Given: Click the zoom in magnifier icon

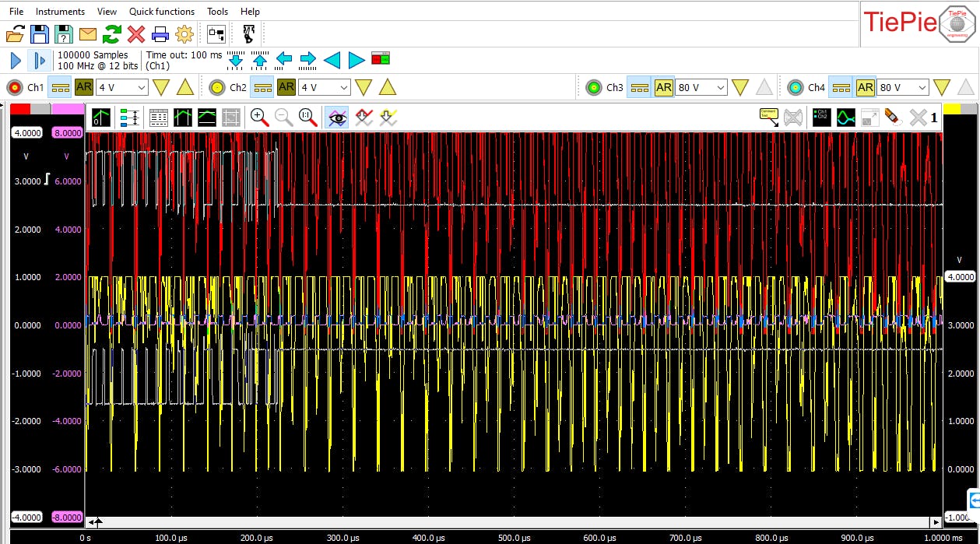Looking at the screenshot, I should (x=259, y=118).
